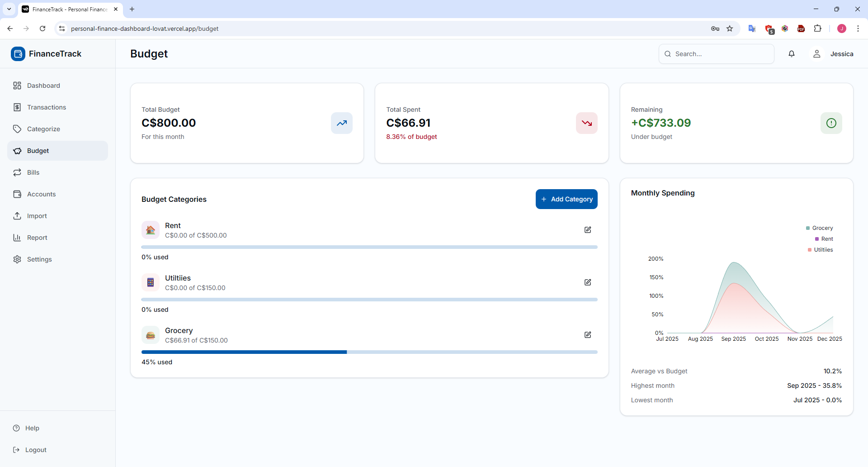This screenshot has width=868, height=467.
Task: Bookmark this page with star icon
Action: click(x=730, y=29)
